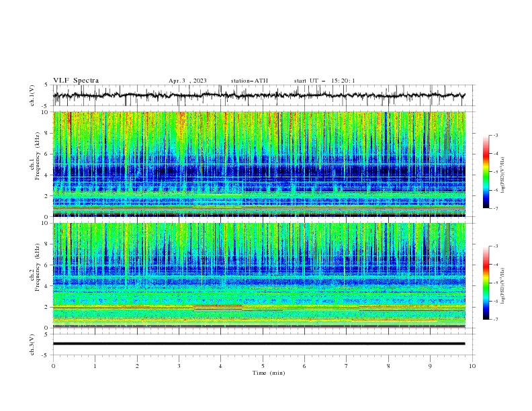Click the ch.1 'Frequency (kHz)' axis label
Screen dimensions: 532x411
[x=37, y=156]
